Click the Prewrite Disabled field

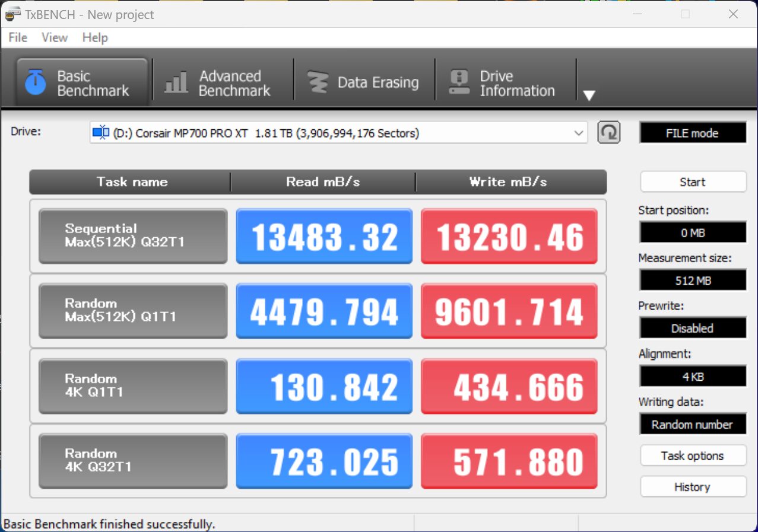(693, 328)
